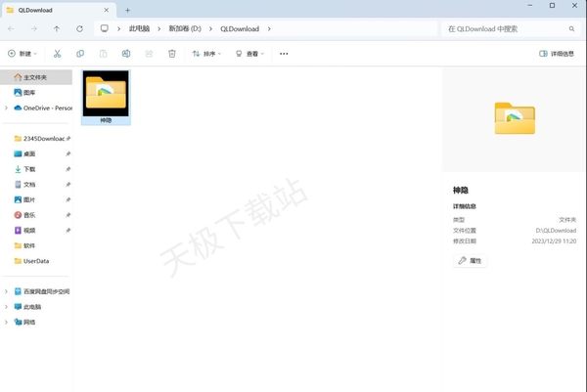
Task: Open 下载 folder in the sidebar
Action: [29, 169]
